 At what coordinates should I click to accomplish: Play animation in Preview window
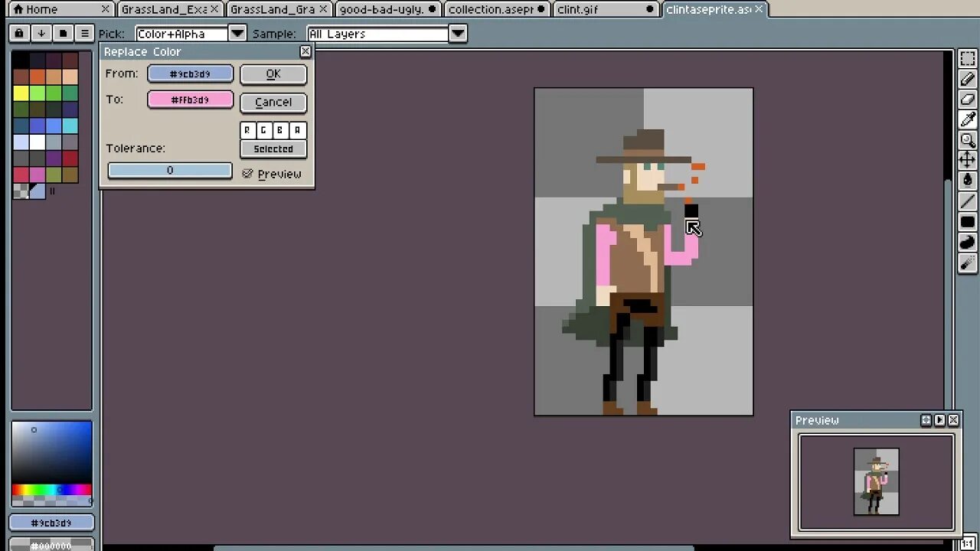tap(939, 420)
